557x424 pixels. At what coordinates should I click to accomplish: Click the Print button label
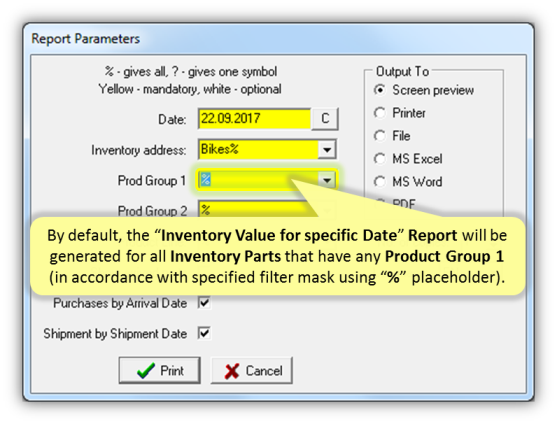click(172, 371)
